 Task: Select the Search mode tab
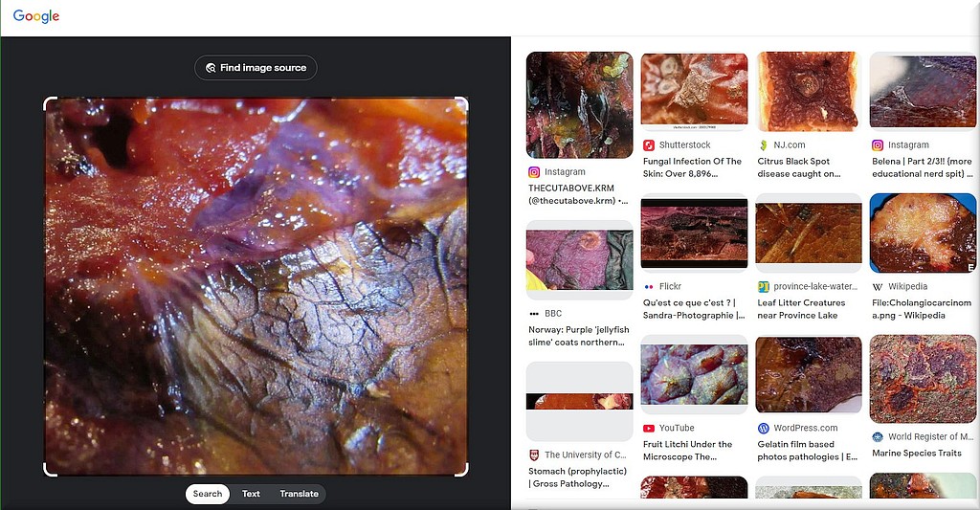[208, 494]
